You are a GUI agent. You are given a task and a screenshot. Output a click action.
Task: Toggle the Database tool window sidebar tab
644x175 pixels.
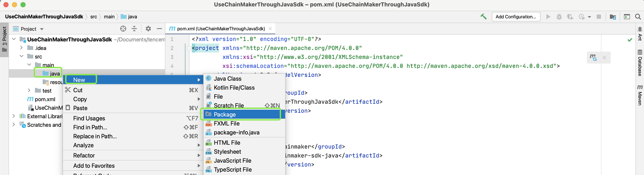click(640, 63)
